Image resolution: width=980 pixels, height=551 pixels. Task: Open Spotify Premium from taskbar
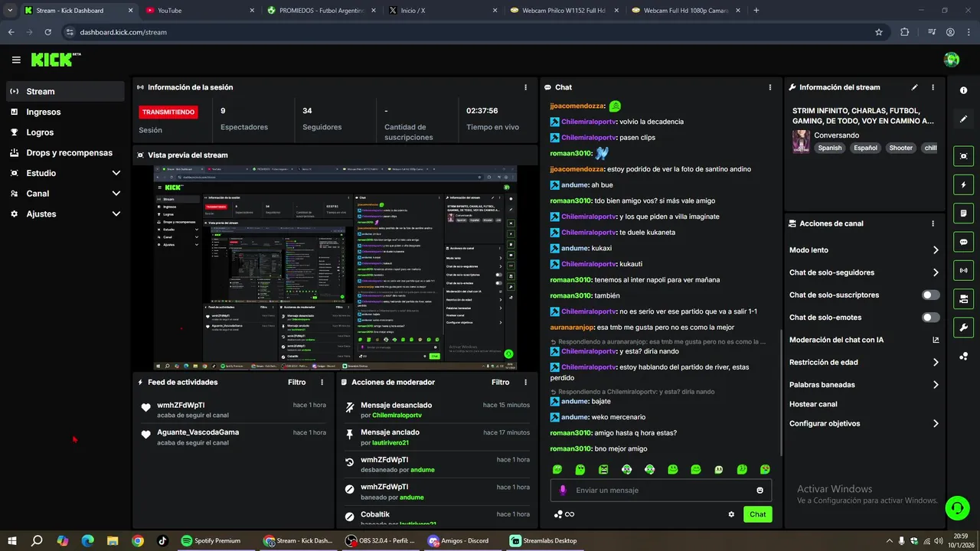211,540
